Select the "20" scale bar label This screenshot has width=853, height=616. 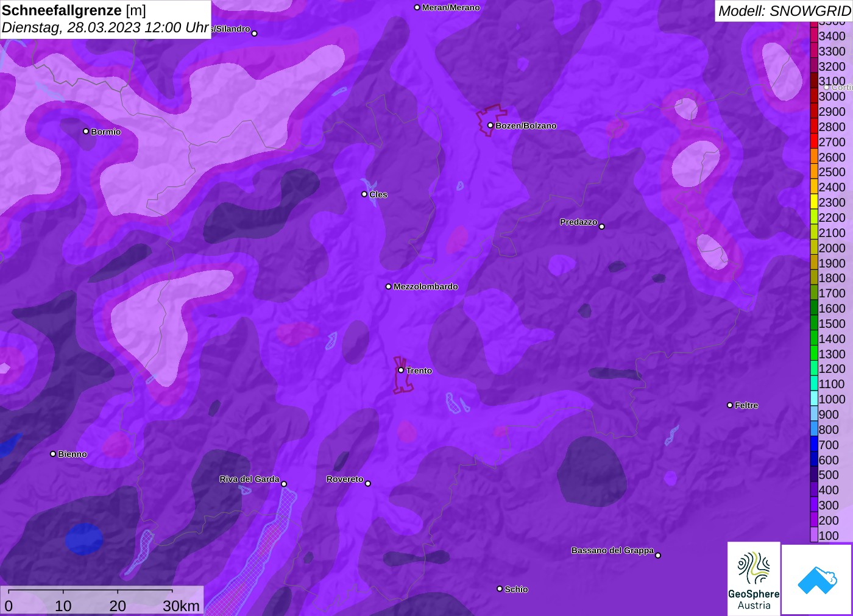[118, 606]
